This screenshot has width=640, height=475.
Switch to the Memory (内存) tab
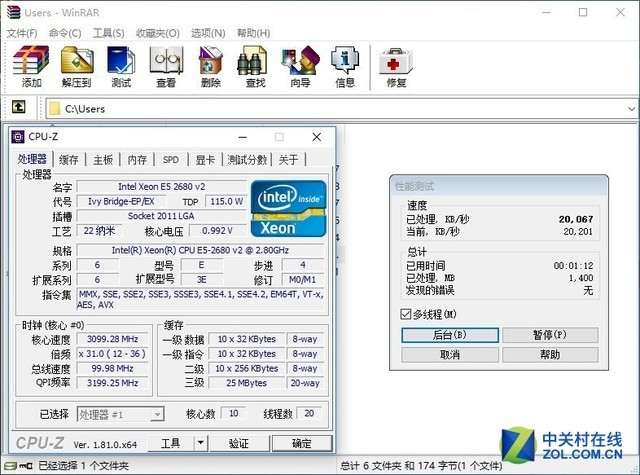click(137, 160)
